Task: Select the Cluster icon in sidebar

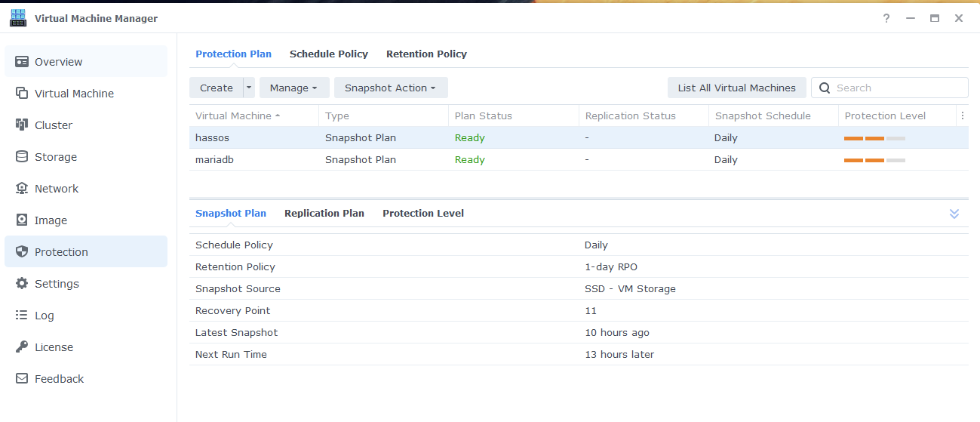Action: coord(22,125)
